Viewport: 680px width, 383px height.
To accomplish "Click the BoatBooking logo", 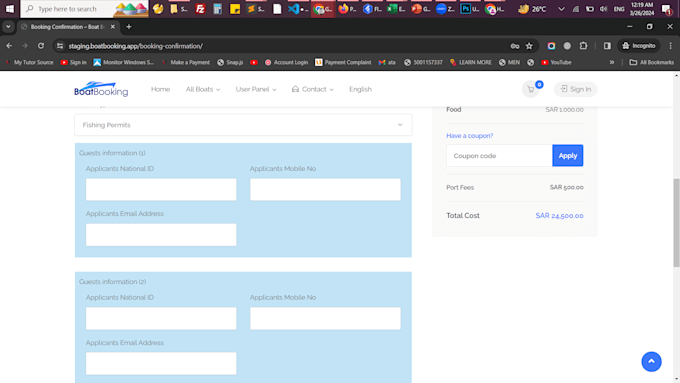I will [x=101, y=89].
